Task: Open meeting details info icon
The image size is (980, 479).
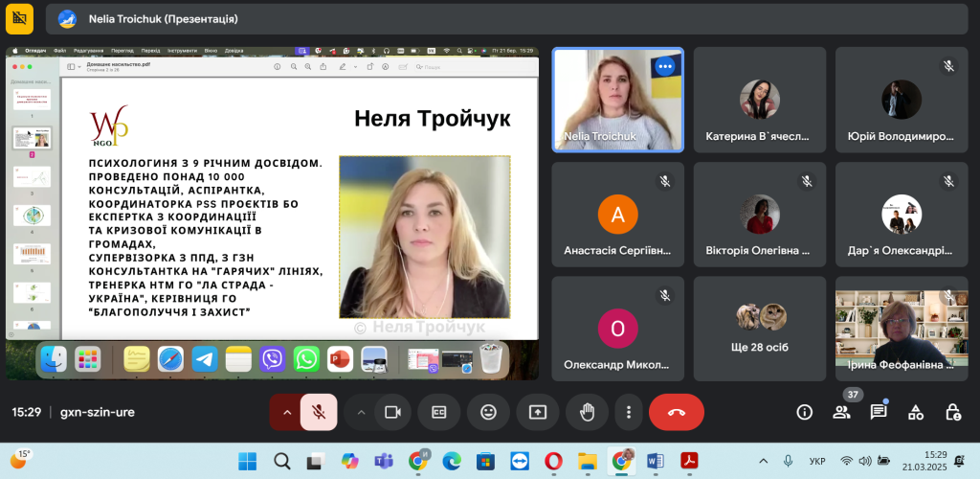Action: [805, 412]
